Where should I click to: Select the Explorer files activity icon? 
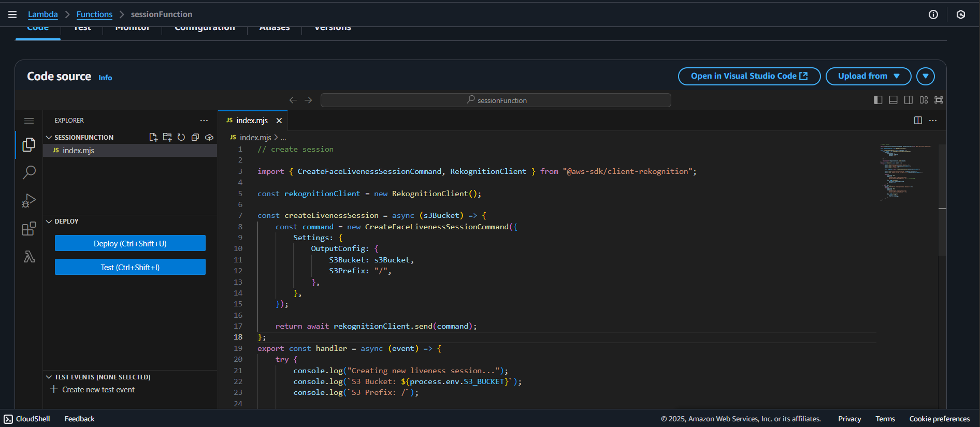(29, 145)
